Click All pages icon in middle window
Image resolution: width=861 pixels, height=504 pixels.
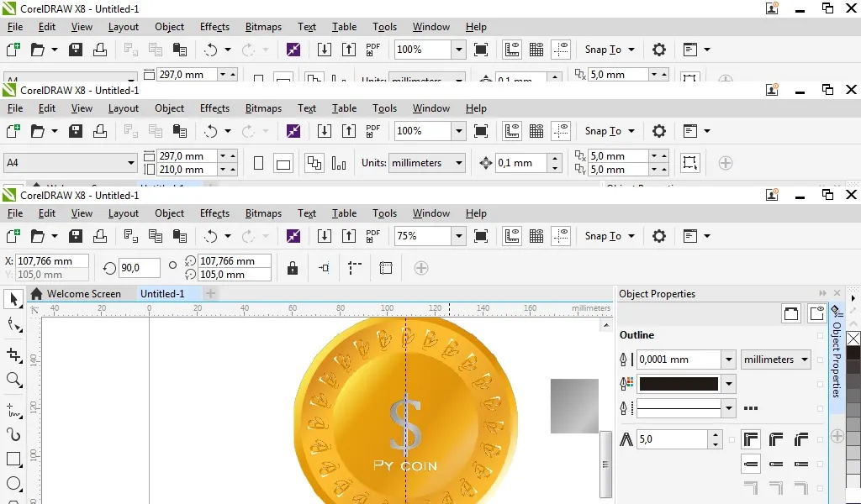point(314,163)
